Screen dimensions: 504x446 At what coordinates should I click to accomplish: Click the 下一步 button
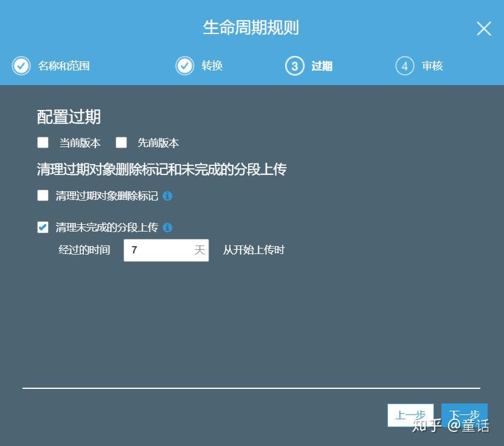(x=464, y=415)
